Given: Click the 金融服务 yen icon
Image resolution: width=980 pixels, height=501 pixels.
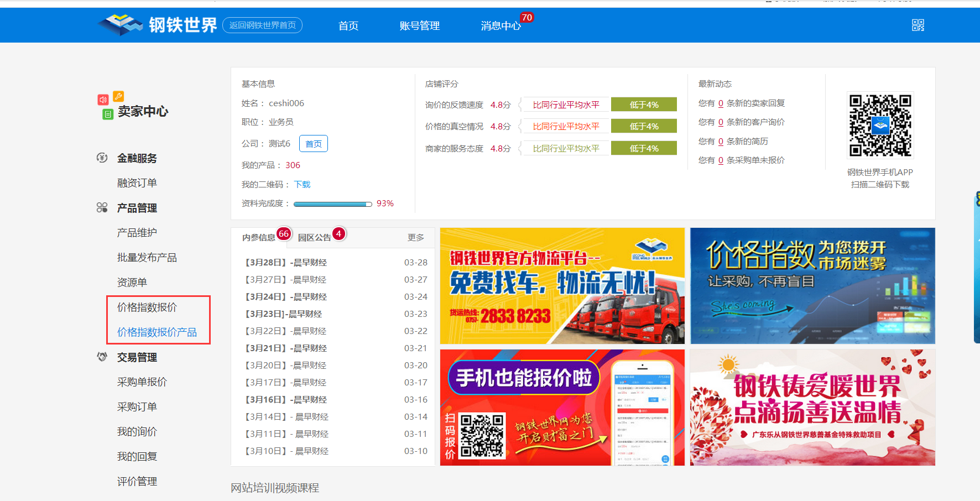Looking at the screenshot, I should [x=102, y=158].
